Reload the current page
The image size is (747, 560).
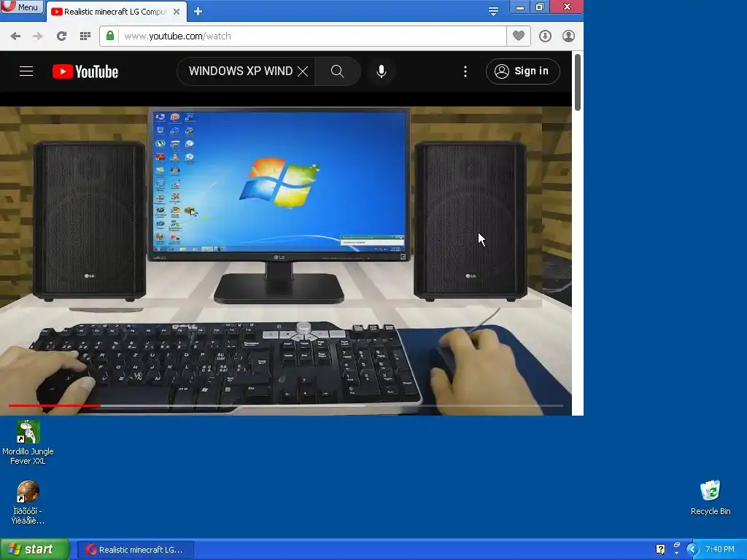tap(61, 36)
